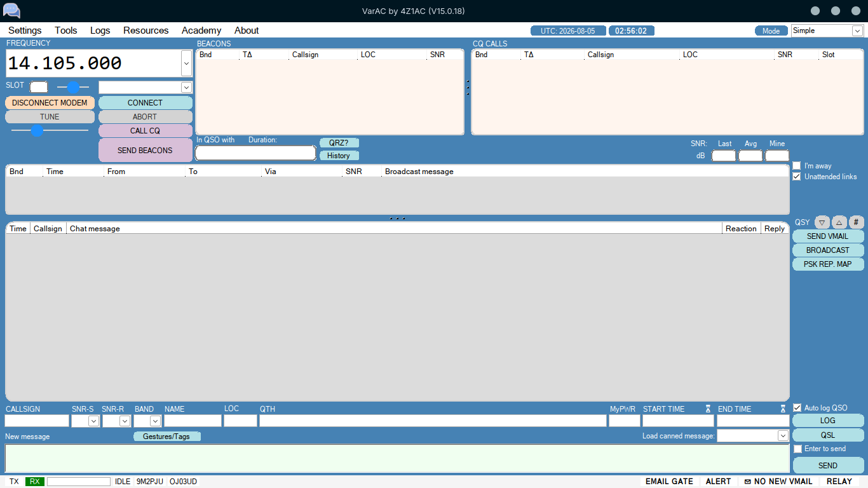This screenshot has height=488, width=868.
Task: Click the green RX status indicator
Action: (x=35, y=482)
